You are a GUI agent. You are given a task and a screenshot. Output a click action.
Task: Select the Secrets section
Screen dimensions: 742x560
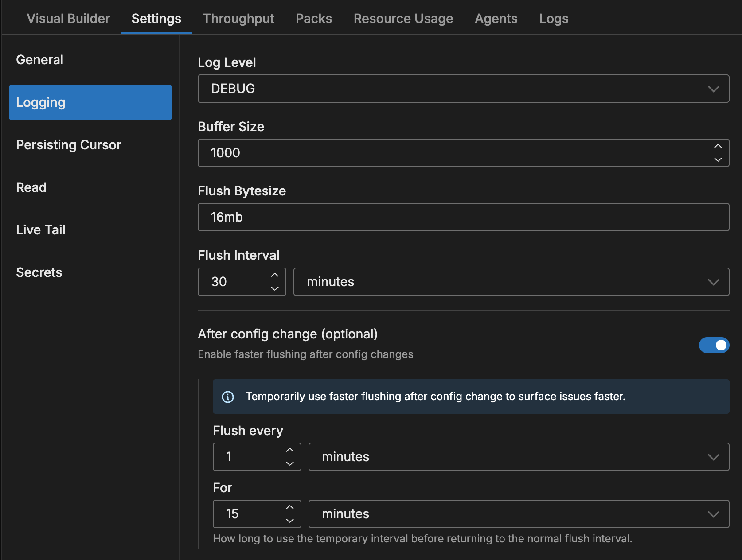point(39,272)
